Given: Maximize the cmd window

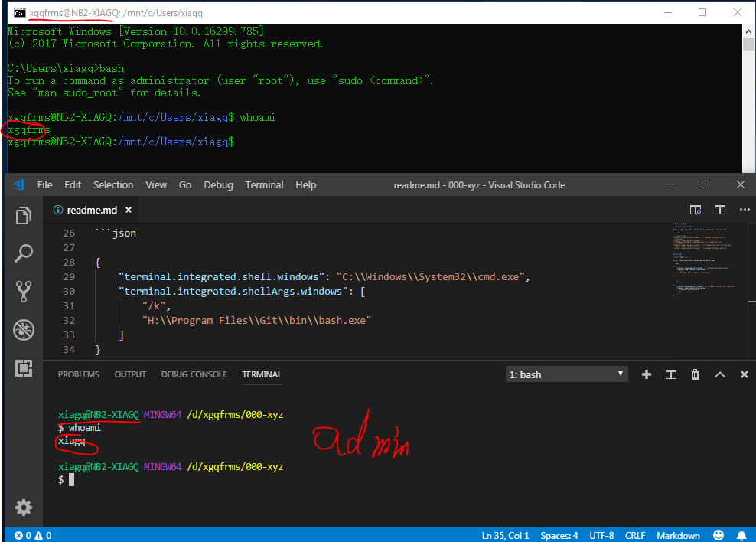Looking at the screenshot, I should [702, 12].
